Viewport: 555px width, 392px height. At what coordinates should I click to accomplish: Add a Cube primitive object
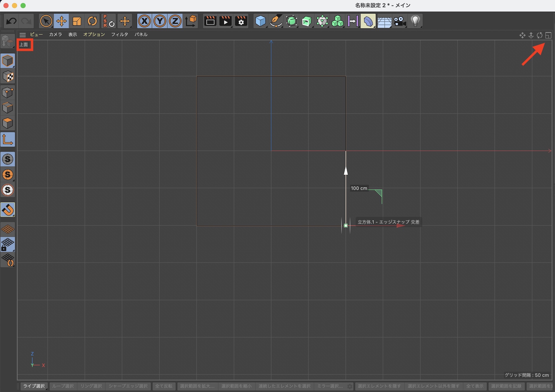pos(260,21)
